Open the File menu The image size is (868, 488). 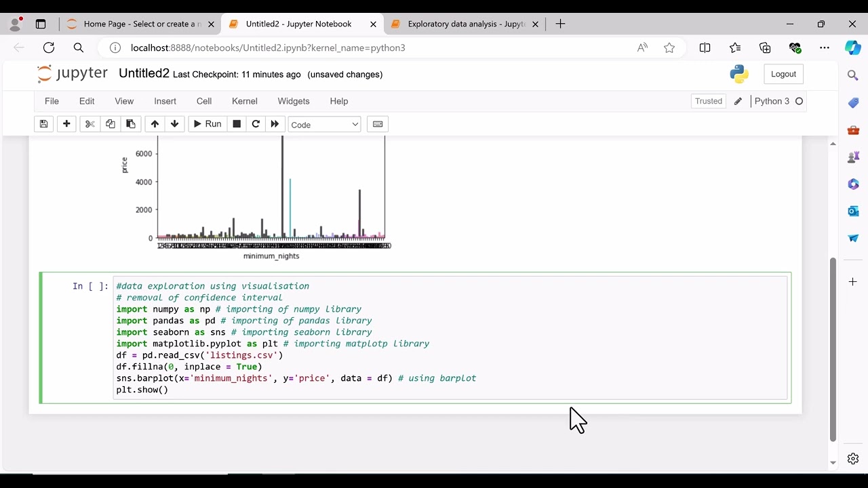[x=52, y=101]
